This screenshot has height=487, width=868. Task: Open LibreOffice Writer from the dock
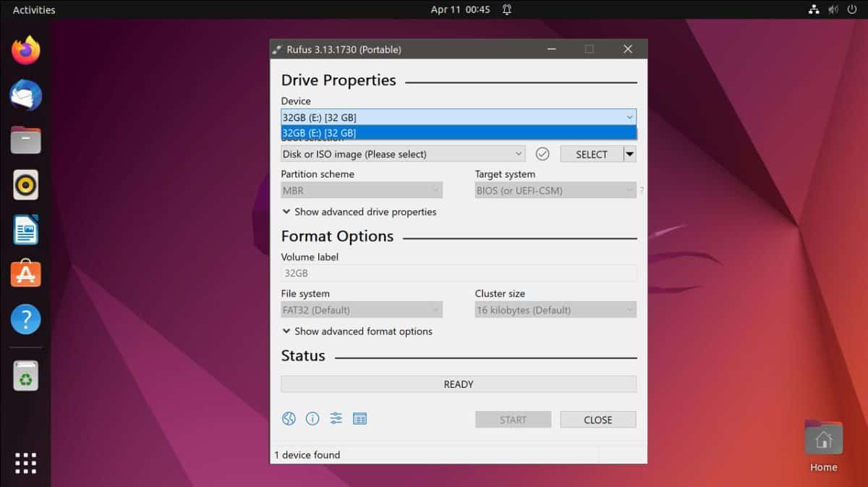click(x=25, y=229)
